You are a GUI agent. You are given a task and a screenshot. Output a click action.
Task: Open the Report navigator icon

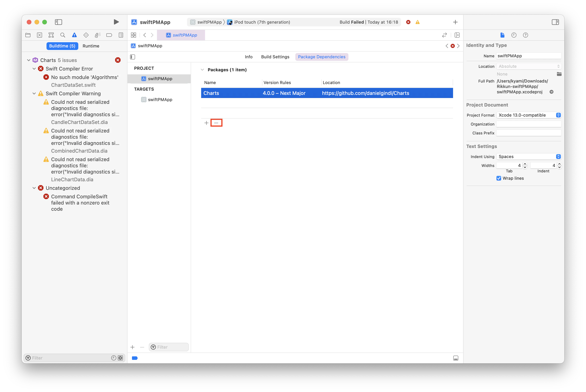[121, 35]
